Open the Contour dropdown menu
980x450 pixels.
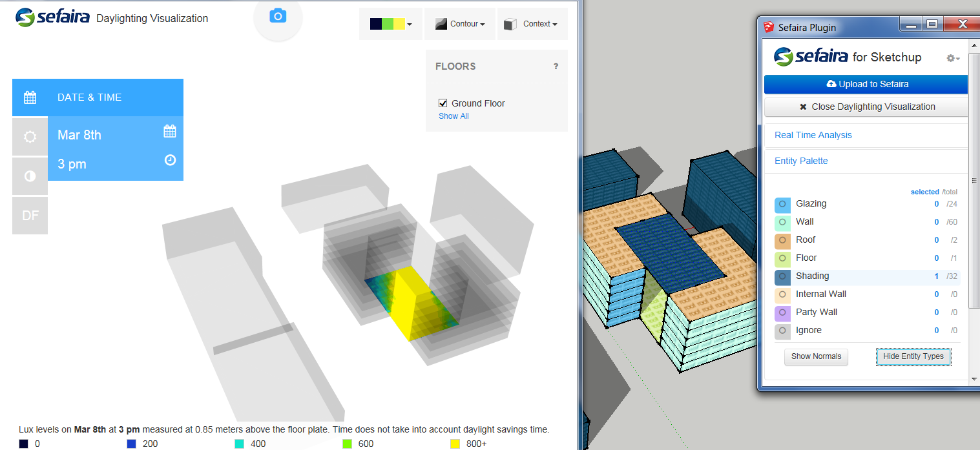pyautogui.click(x=459, y=24)
